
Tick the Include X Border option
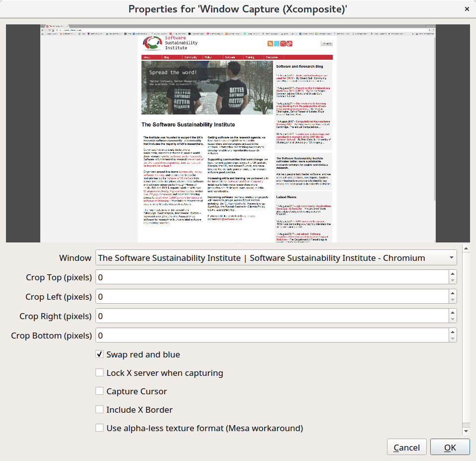(100, 410)
